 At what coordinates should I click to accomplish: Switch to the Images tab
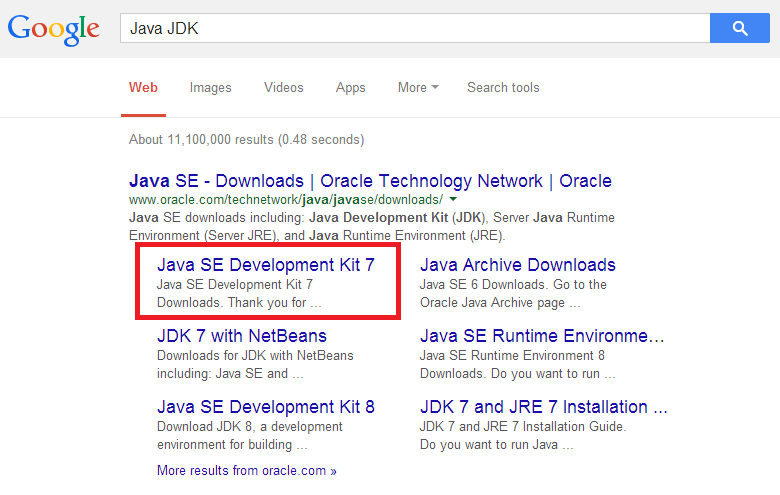click(210, 88)
